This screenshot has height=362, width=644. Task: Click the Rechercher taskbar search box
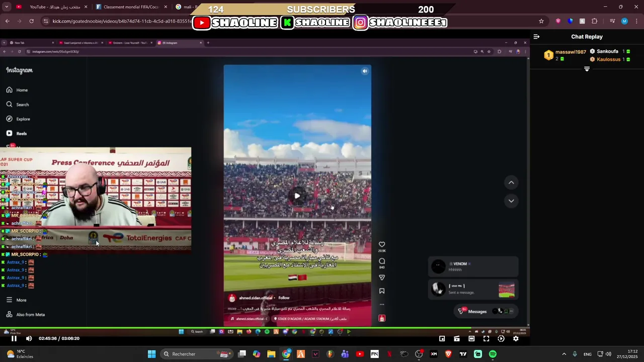click(x=197, y=354)
